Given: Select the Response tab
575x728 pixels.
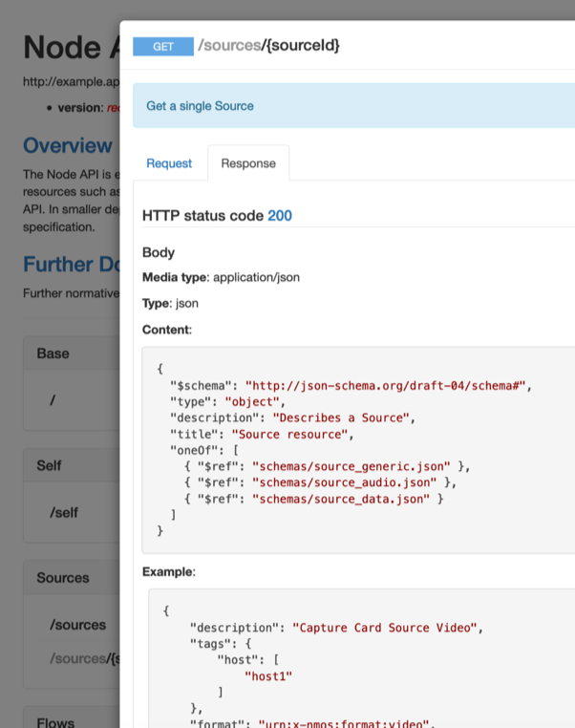Looking at the screenshot, I should coord(248,163).
